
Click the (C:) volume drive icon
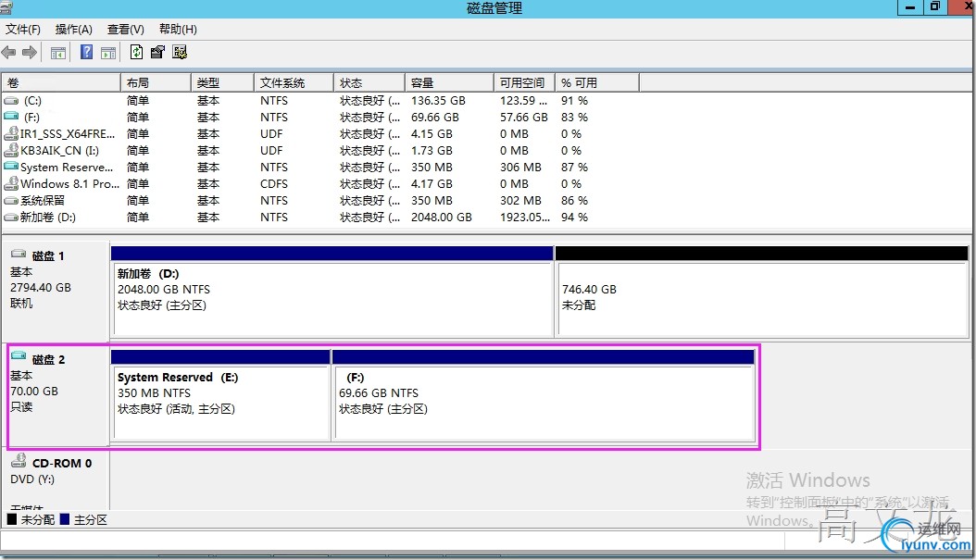click(x=11, y=101)
